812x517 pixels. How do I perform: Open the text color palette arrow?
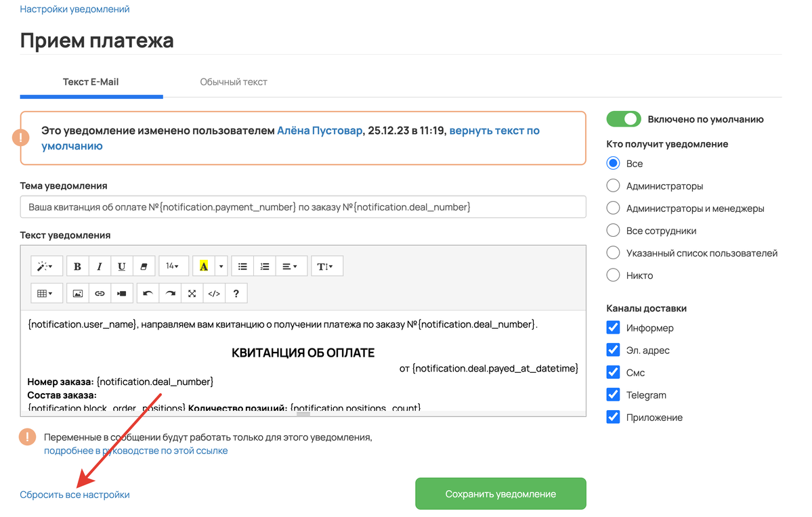pyautogui.click(x=221, y=266)
